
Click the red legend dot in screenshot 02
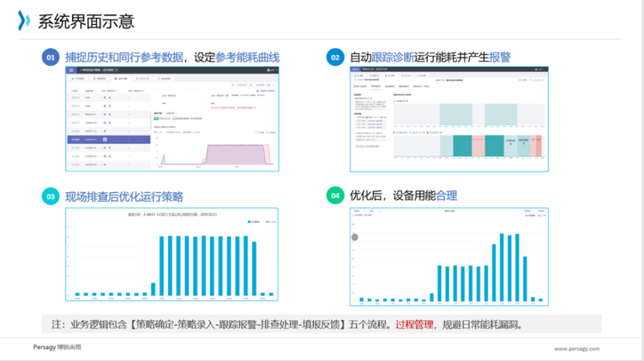[428, 133]
